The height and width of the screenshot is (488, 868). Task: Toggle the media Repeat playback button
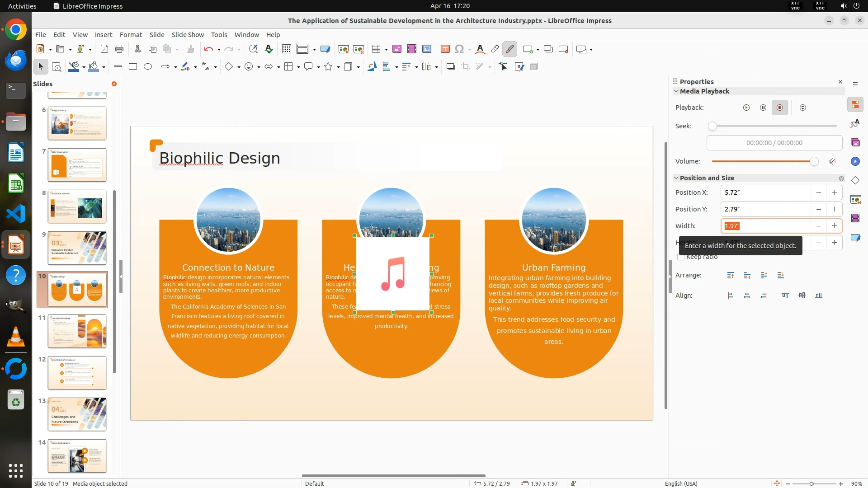pos(802,108)
